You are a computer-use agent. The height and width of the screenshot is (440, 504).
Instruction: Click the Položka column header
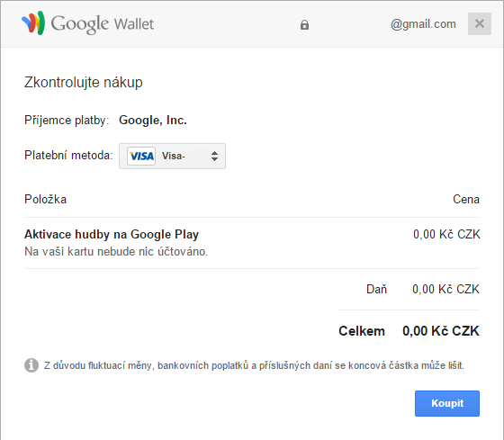45,200
